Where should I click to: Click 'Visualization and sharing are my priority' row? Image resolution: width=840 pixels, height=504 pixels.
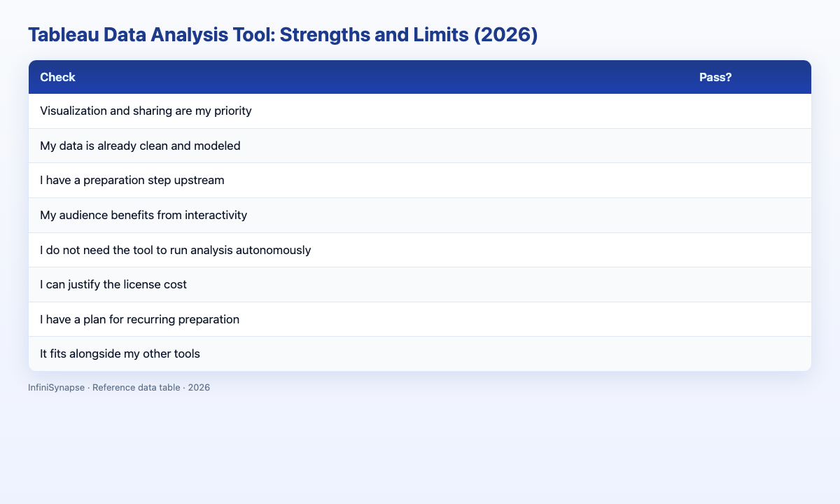coord(420,111)
